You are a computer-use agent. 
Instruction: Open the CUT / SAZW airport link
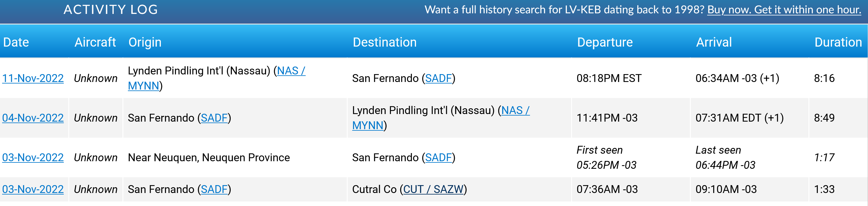(x=433, y=189)
